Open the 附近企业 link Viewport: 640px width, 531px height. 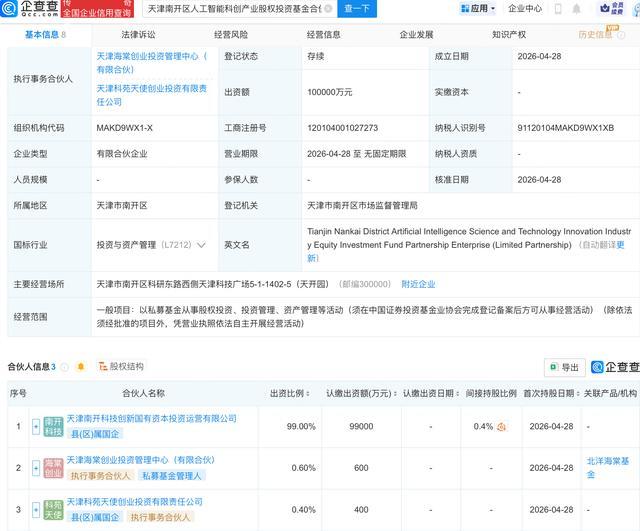(x=418, y=284)
